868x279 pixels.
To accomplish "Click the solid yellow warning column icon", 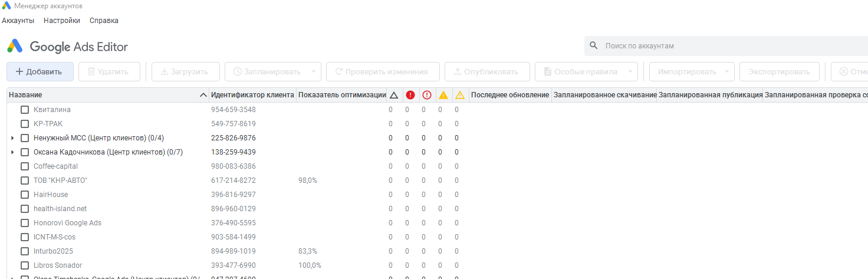I will tap(443, 95).
